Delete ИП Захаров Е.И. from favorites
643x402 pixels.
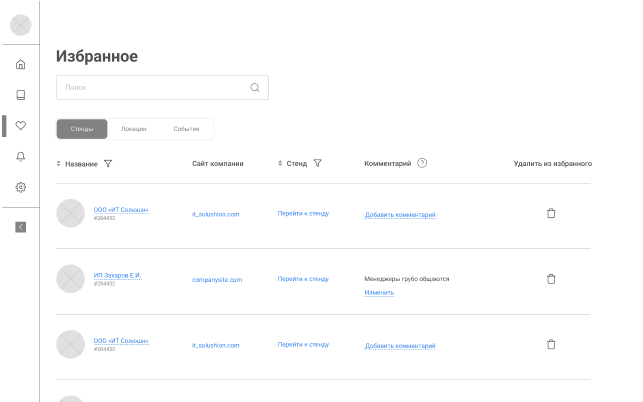coord(551,279)
